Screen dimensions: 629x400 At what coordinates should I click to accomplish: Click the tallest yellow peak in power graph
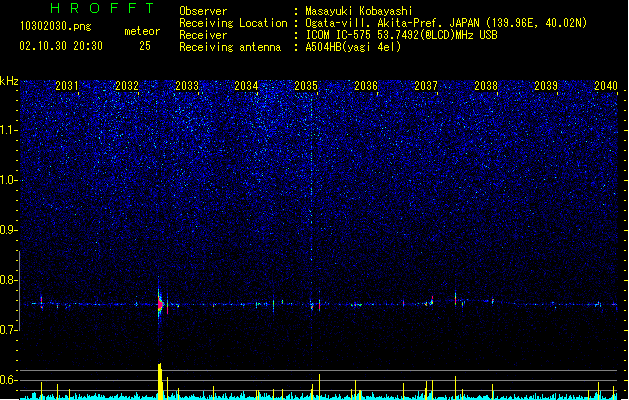tap(160, 382)
